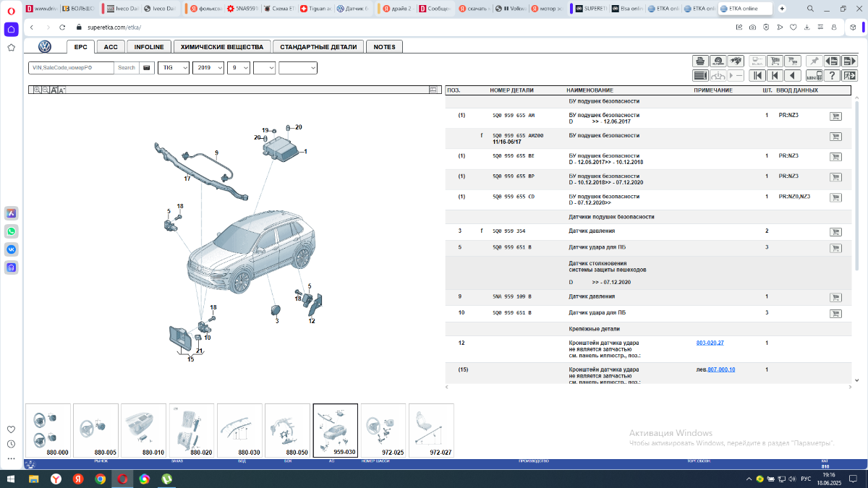Click the VIN, SaleCode search input field
Viewport: 868px width, 488px height.
tap(71, 67)
